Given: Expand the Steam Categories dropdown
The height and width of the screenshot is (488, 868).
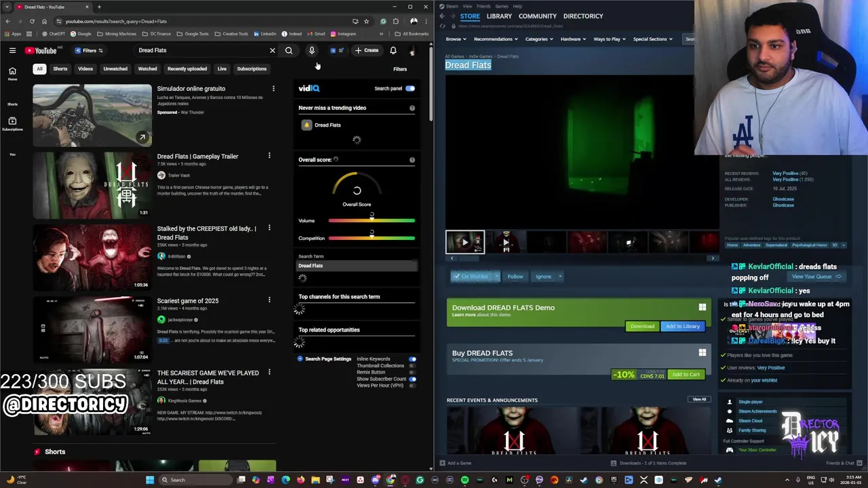Looking at the screenshot, I should 538,39.
